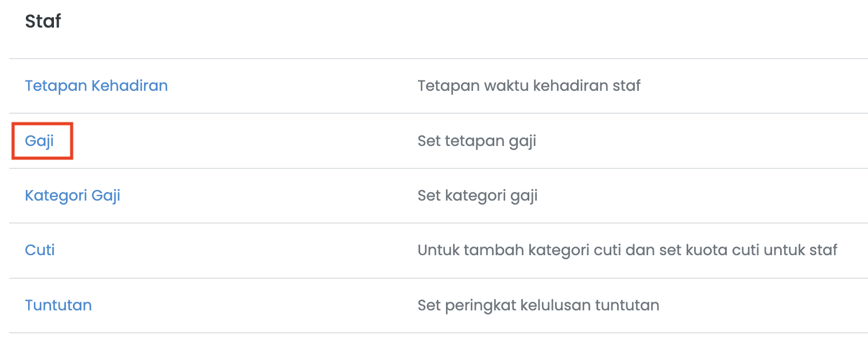Viewport: 868px width, 346px height.
Task: Click the divider line below the Staf heading
Action: pyautogui.click(x=439, y=59)
